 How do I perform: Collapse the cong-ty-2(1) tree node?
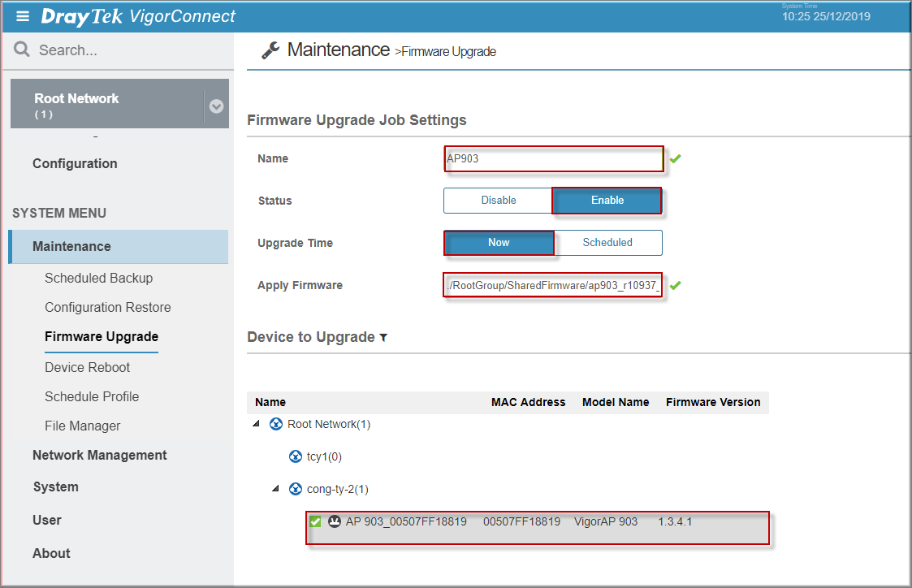click(x=275, y=489)
